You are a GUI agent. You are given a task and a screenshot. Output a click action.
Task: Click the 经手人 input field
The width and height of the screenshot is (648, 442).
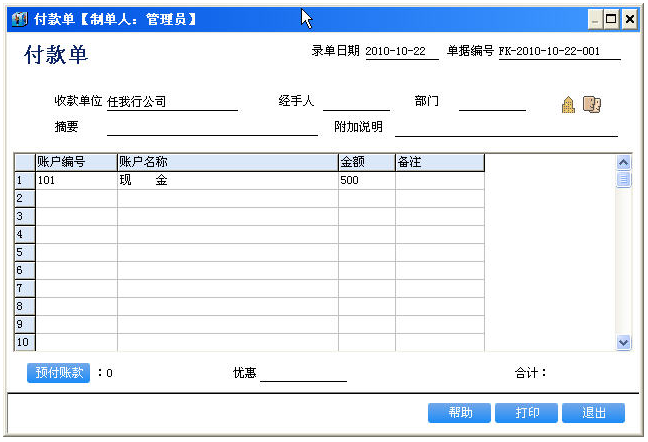click(x=356, y=102)
